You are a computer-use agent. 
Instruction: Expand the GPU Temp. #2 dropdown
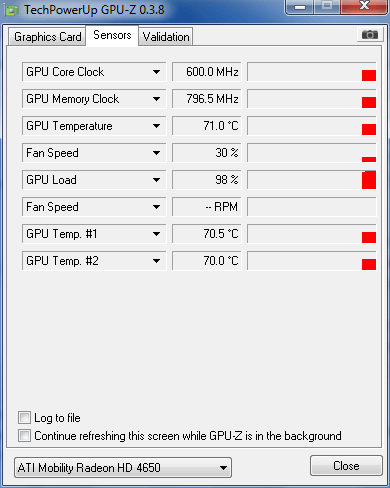[x=156, y=261]
